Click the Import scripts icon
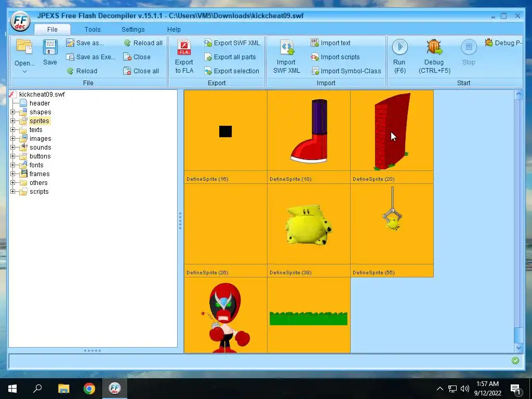Viewport: 532px width, 399px height. tap(314, 57)
